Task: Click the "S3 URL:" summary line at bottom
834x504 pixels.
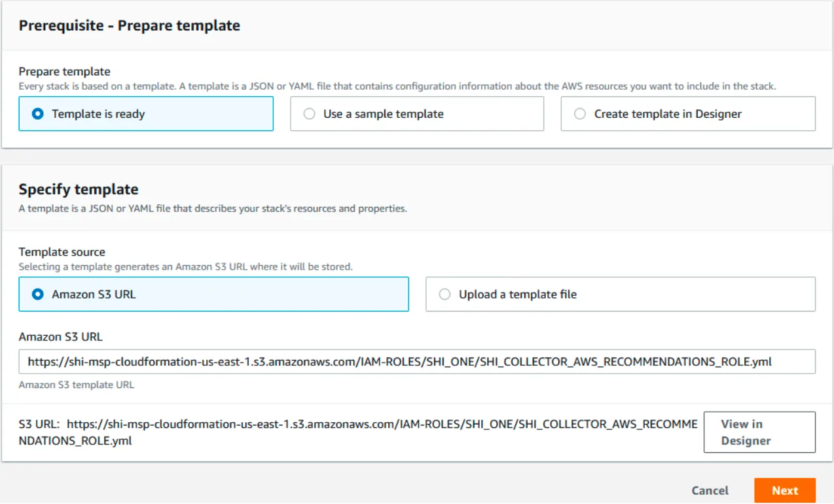Action: [358, 432]
